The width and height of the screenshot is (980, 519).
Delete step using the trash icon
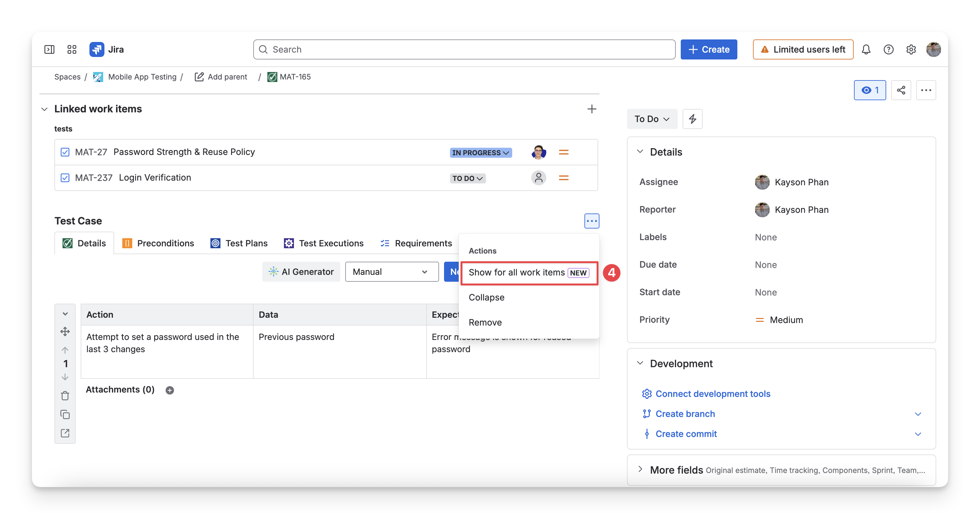click(x=65, y=396)
